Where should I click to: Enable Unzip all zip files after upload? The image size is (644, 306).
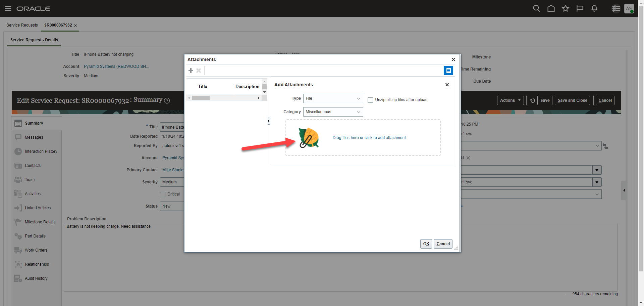tap(370, 100)
